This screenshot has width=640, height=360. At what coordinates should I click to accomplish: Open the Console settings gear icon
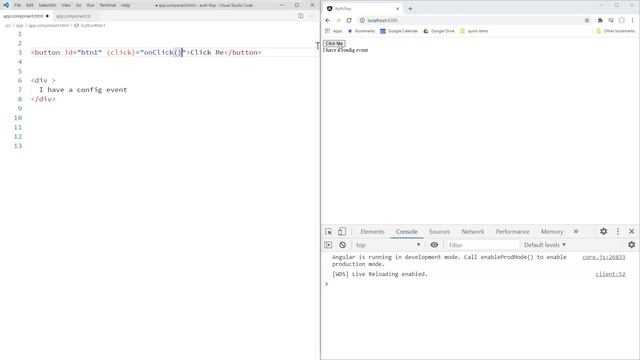pyautogui.click(x=631, y=245)
